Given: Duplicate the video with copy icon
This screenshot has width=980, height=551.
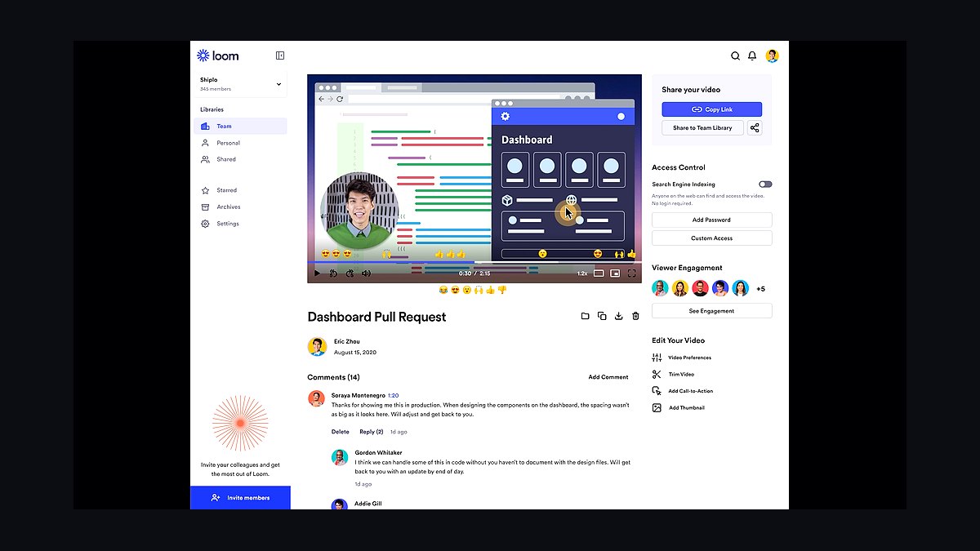Looking at the screenshot, I should tap(602, 316).
